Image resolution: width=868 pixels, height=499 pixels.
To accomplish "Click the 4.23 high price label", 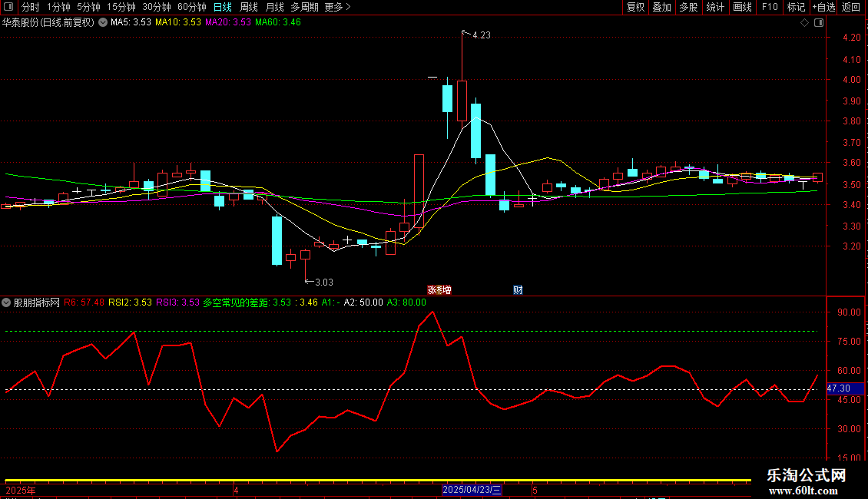I will [x=481, y=35].
